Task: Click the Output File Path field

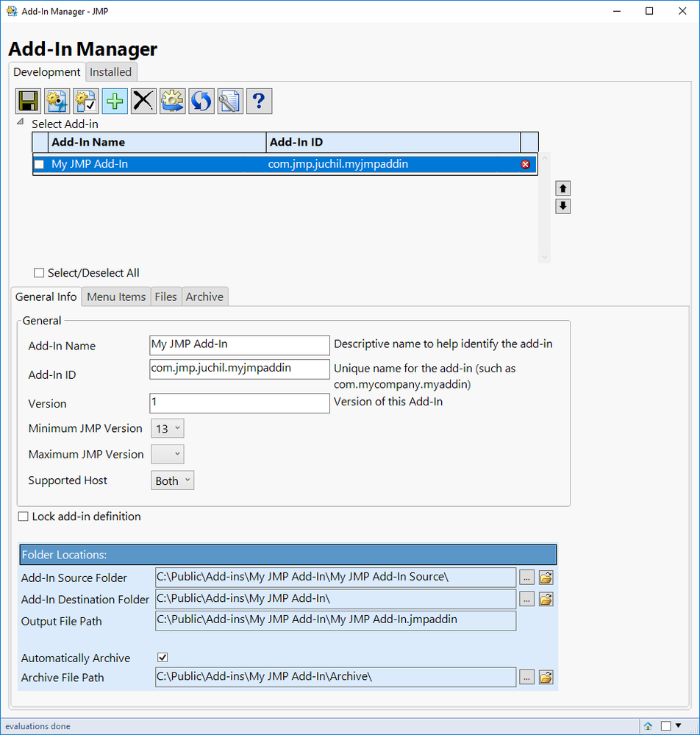Action: pyautogui.click(x=335, y=621)
